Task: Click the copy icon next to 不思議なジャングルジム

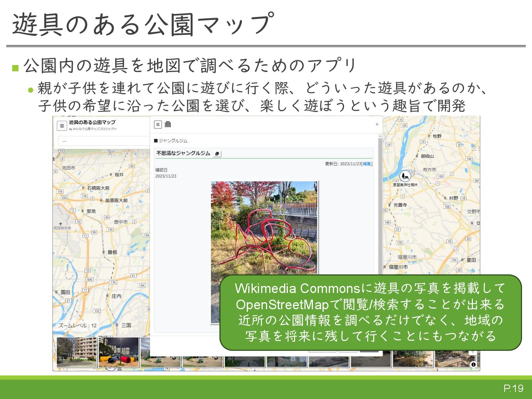Action: pos(217,154)
